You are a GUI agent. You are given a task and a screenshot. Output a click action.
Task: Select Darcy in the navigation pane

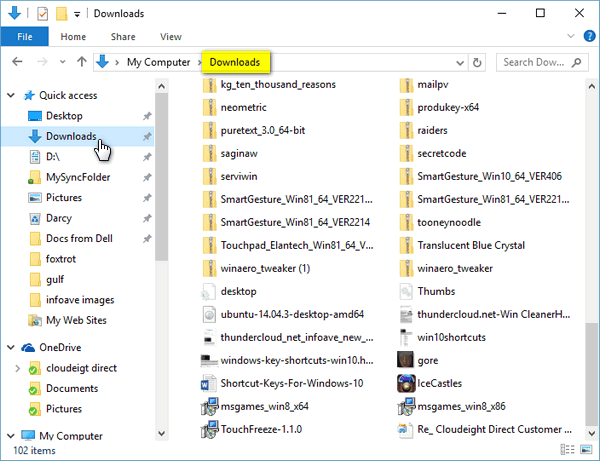pyautogui.click(x=59, y=218)
